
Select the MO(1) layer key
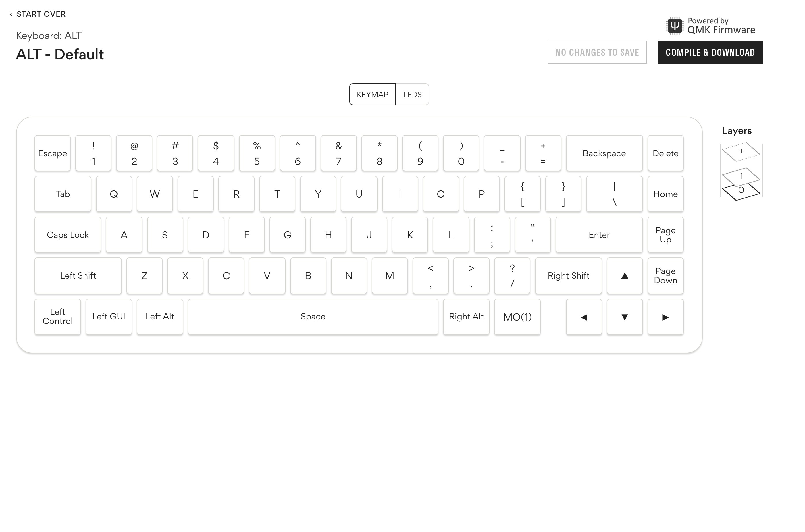coord(517,317)
